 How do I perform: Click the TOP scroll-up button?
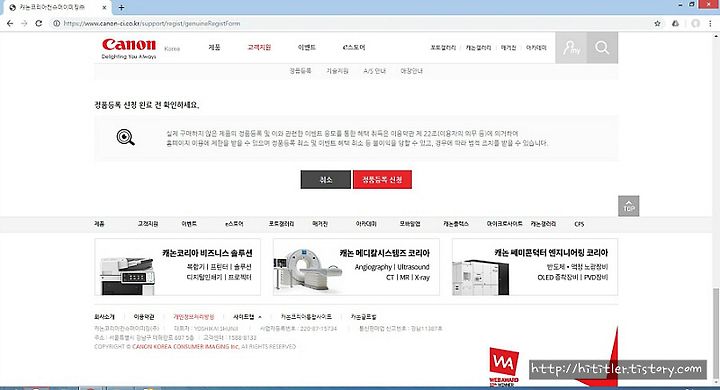pos(629,206)
